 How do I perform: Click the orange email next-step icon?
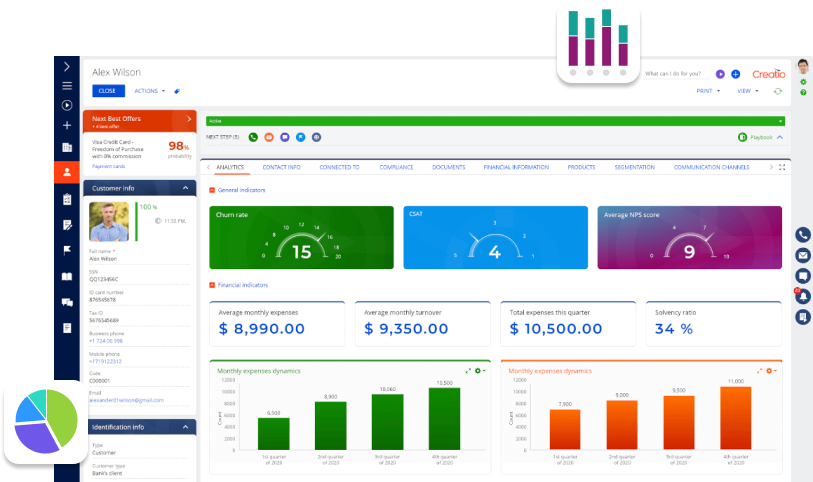tap(269, 137)
